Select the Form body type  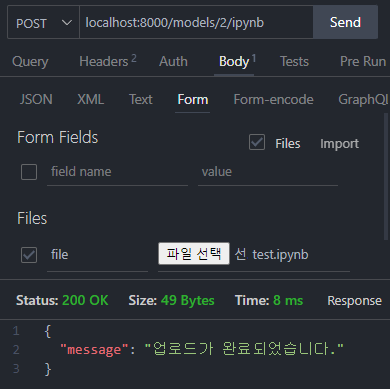click(193, 99)
